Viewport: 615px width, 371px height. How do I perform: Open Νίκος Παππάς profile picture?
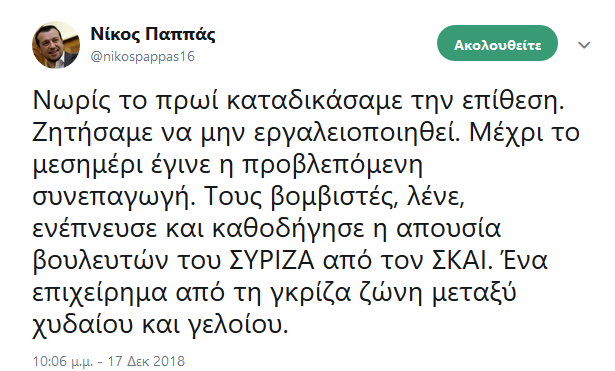click(56, 45)
